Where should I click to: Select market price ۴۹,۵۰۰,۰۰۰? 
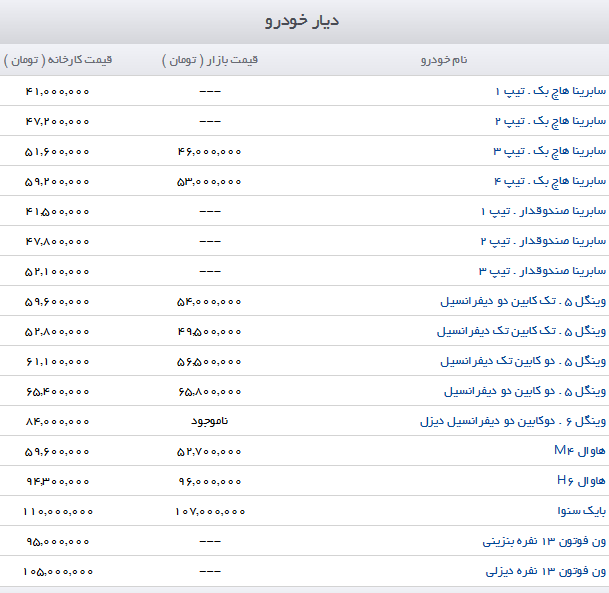point(209,332)
